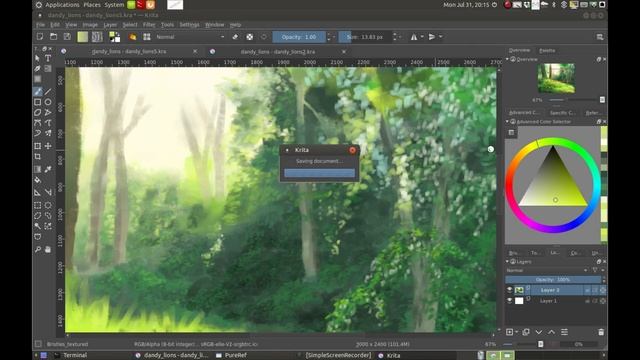Move layer down with the down arrow
This screenshot has height=360, width=640.
(x=539, y=332)
